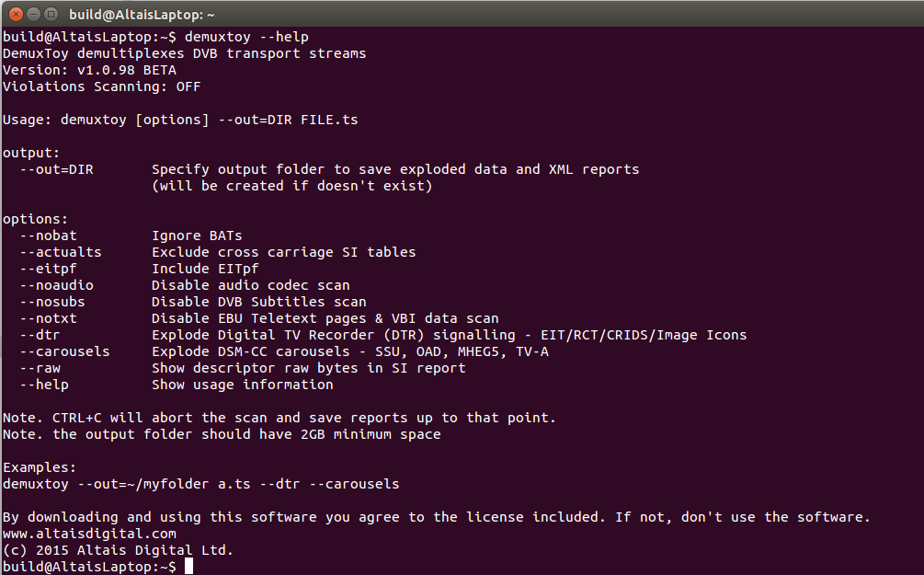
Task: Minimize the terminal window
Action: pyautogui.click(x=33, y=15)
